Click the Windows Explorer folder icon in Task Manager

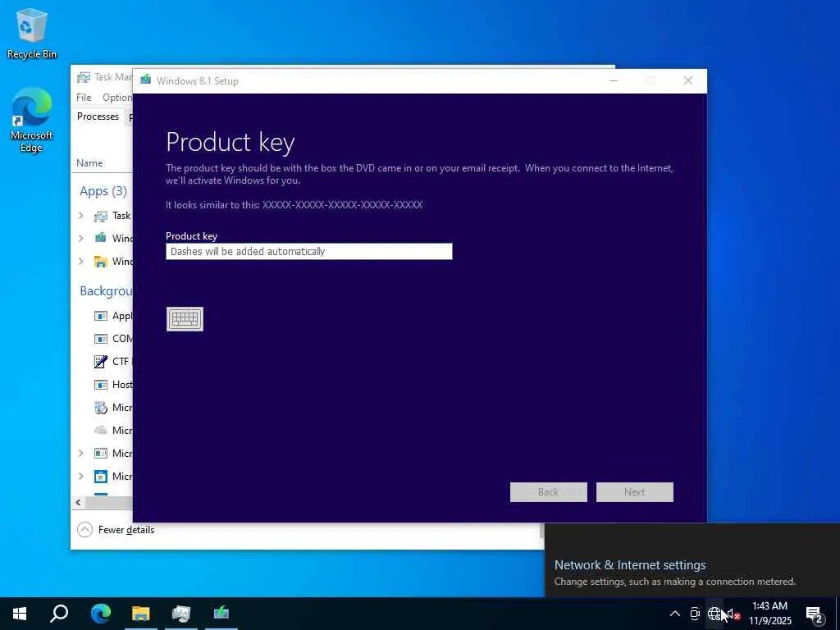tap(101, 261)
